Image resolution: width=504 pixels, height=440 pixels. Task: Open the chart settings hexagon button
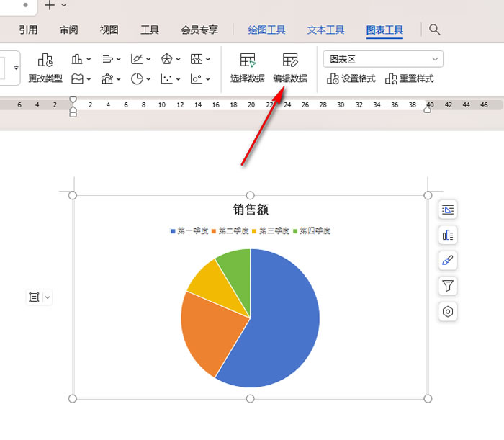click(x=448, y=311)
